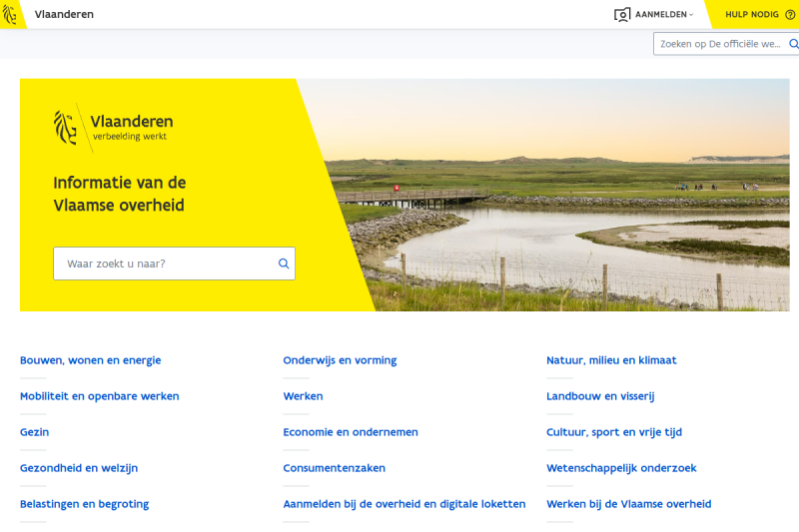Open Werken bij de Vlaamse overheid
The height and width of the screenshot is (532, 799).
(x=629, y=504)
